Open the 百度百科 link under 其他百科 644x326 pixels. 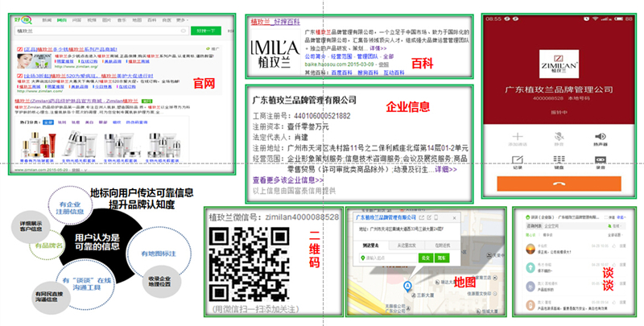tap(341, 72)
